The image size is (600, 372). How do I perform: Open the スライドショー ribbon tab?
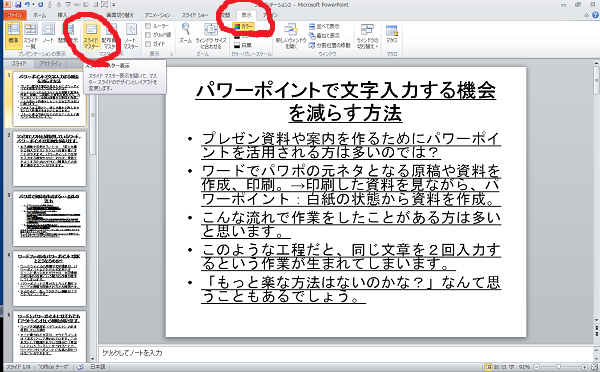pyautogui.click(x=195, y=15)
